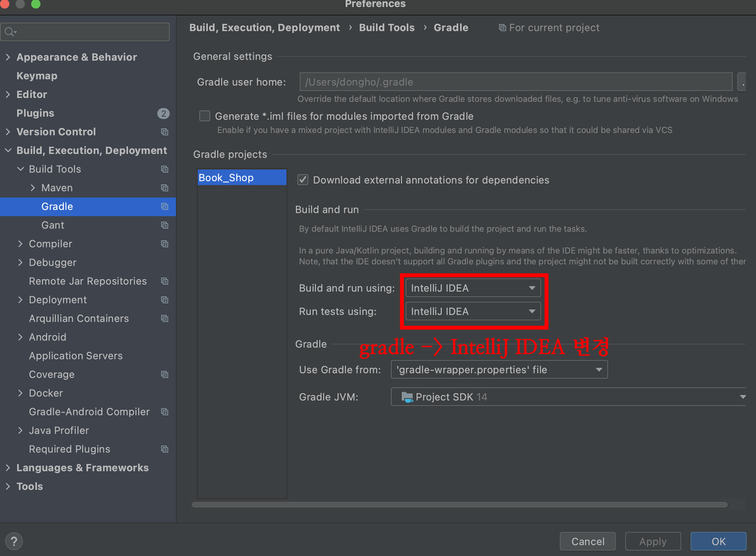Click the project-level icon beside Coverage
This screenshot has width=756, height=556.
pyautogui.click(x=165, y=375)
